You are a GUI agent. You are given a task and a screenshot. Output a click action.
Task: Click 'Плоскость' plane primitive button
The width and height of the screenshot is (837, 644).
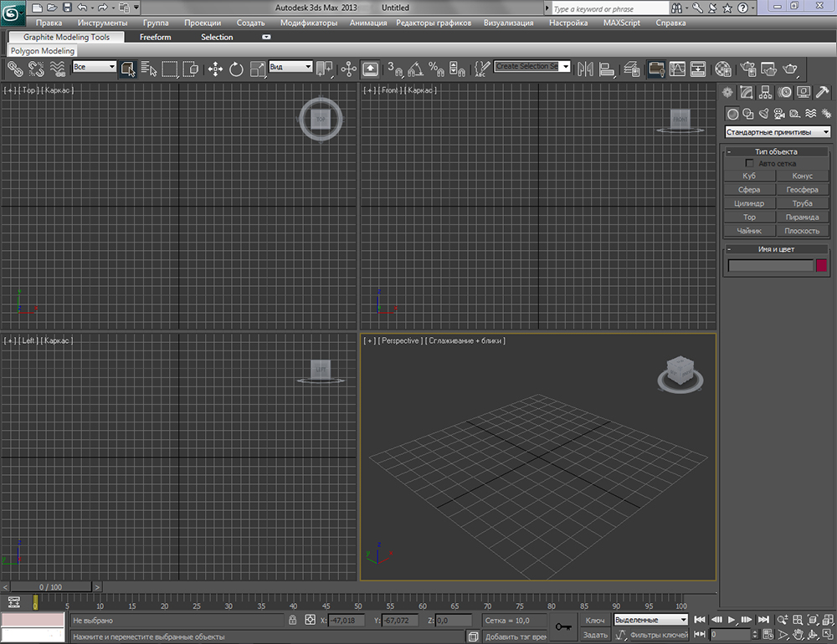pyautogui.click(x=803, y=231)
